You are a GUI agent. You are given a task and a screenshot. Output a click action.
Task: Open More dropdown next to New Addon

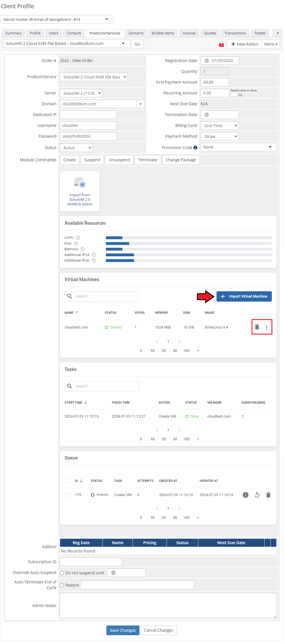tap(271, 44)
